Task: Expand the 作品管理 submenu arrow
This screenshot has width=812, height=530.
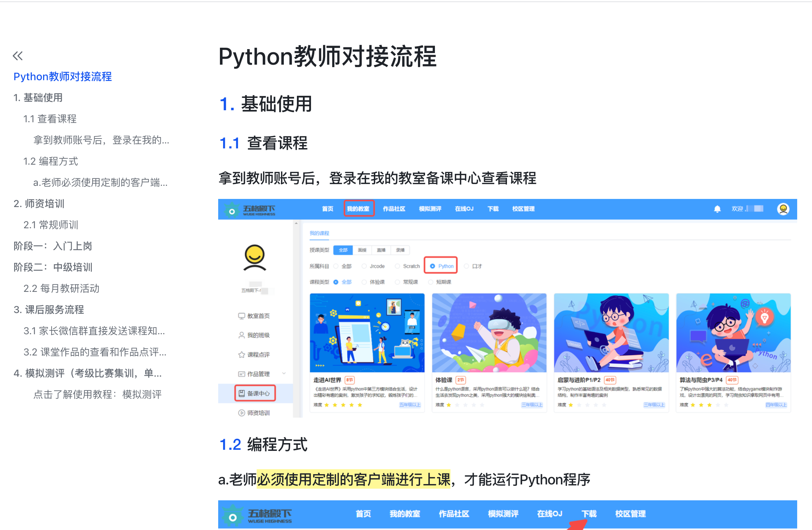Action: click(284, 373)
